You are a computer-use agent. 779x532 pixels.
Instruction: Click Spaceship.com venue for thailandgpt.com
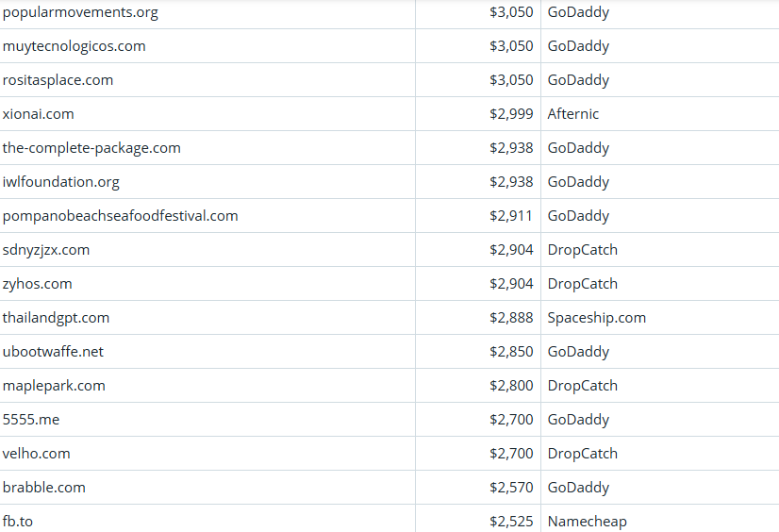(x=597, y=318)
